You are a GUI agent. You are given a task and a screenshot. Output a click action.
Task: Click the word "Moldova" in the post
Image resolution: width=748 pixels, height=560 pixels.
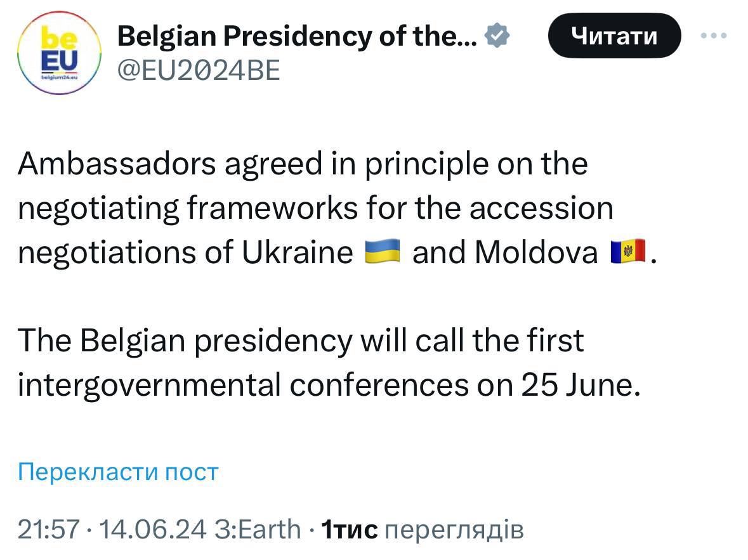point(536,252)
